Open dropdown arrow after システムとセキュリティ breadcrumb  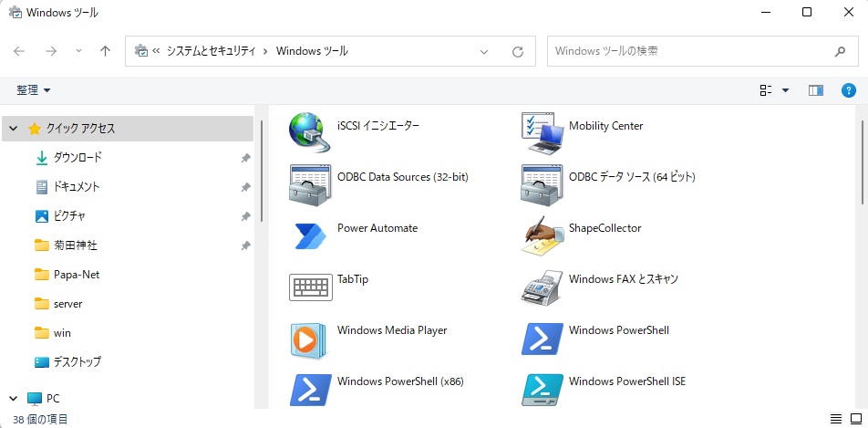tap(265, 51)
